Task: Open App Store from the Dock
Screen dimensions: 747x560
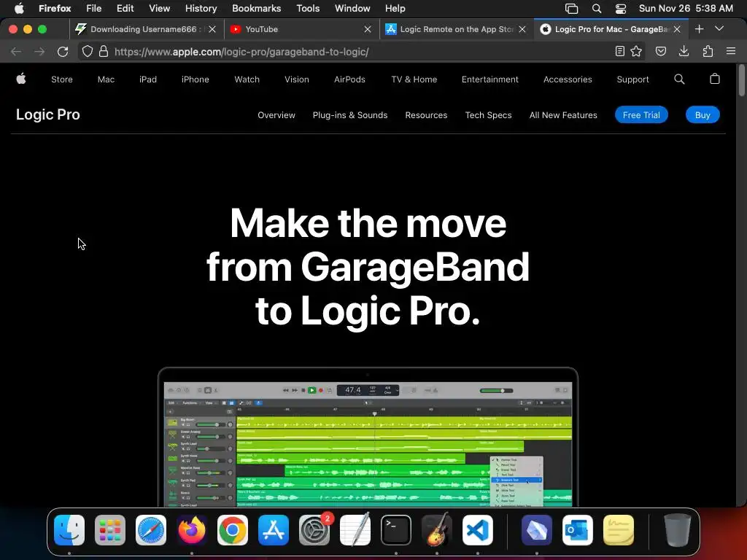Action: (x=274, y=530)
